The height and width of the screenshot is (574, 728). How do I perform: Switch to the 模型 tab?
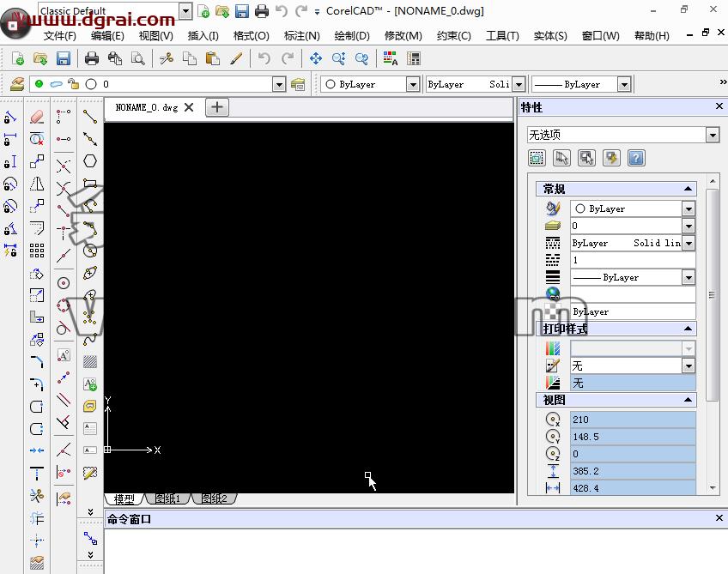pos(124,498)
